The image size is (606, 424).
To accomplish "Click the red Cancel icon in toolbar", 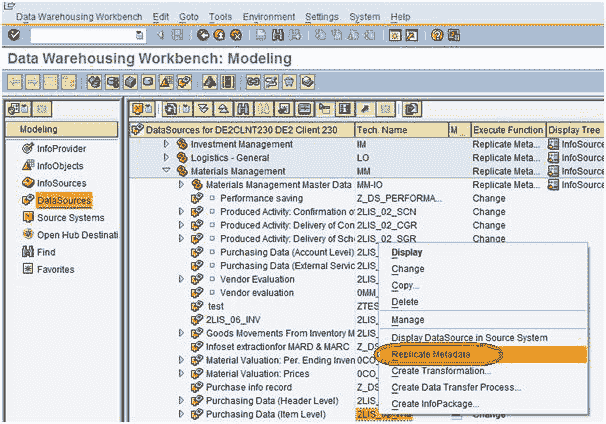I will 236,35.
